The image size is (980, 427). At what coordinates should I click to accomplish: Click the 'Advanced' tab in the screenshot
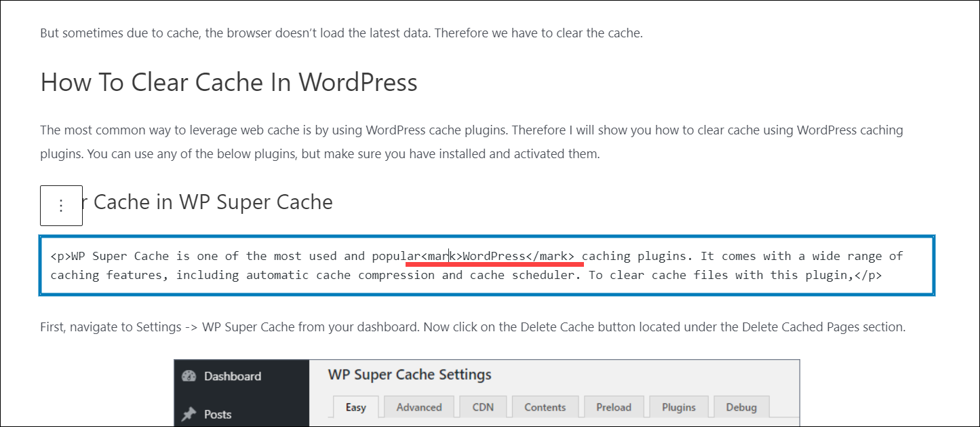419,407
